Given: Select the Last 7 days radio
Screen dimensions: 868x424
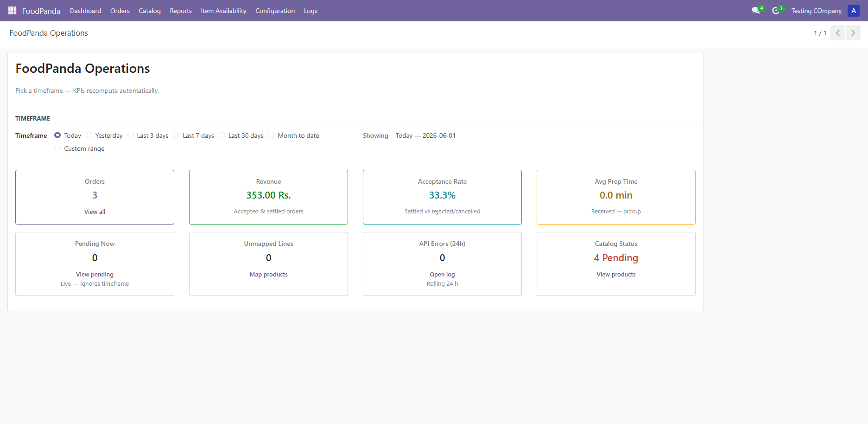Looking at the screenshot, I should 176,135.
